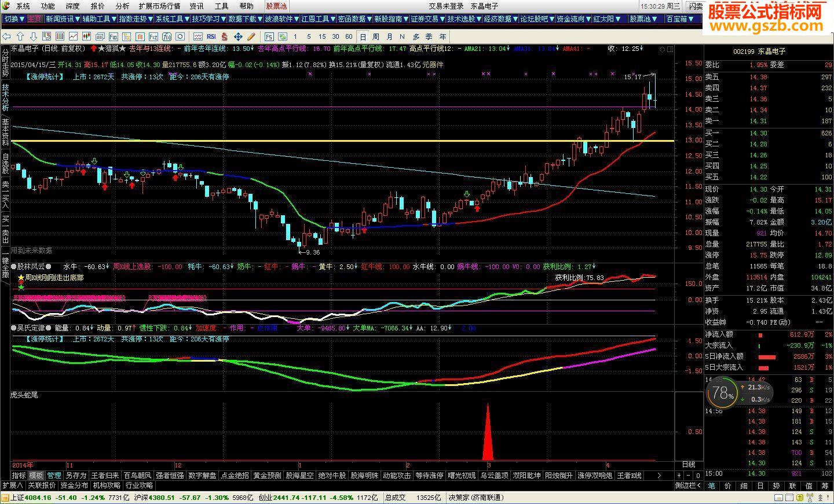The image size is (834, 504).
Task: Select the blue move crosshair icon
Action: coord(239,36)
